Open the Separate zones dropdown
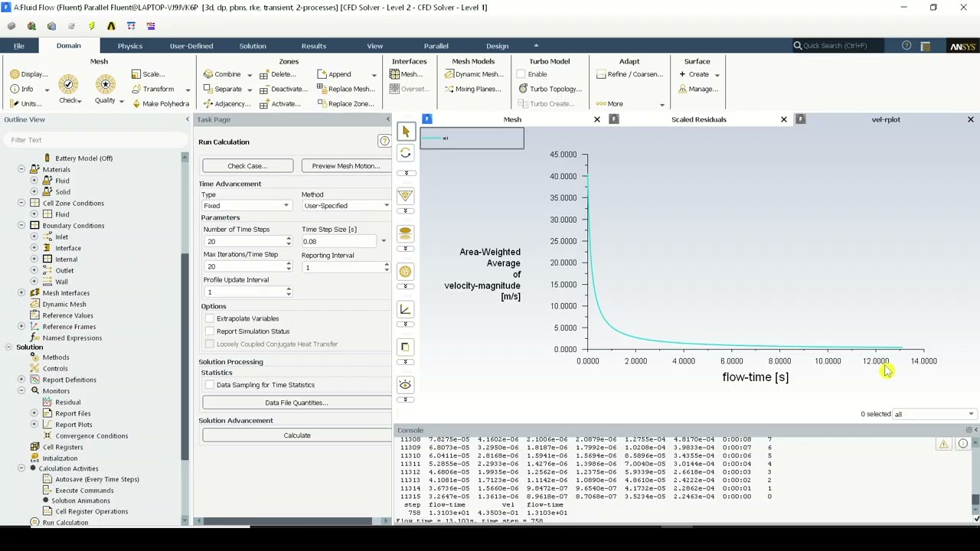Screen dimensions: 980x551 click(x=249, y=90)
